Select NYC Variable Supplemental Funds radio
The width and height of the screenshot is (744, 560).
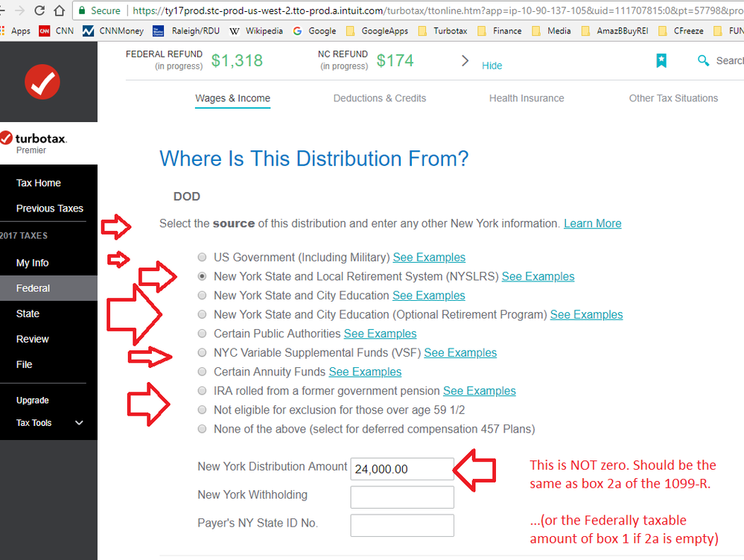[202, 353]
